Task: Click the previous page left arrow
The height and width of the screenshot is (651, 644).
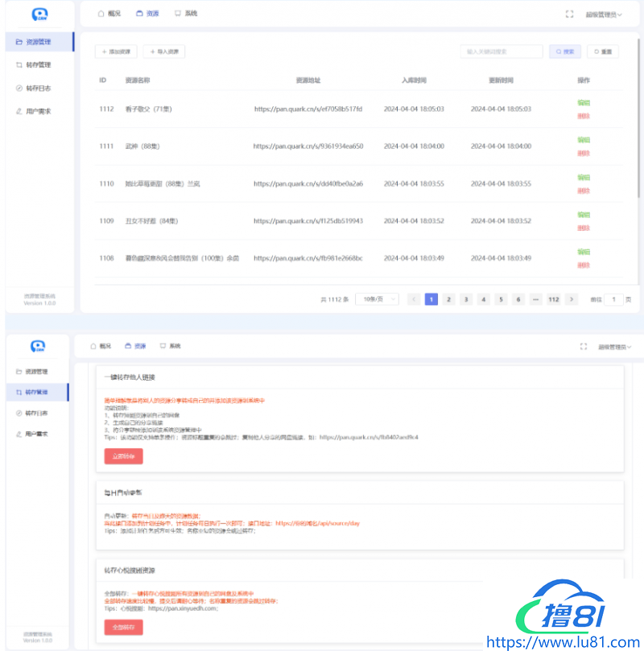Action: click(x=414, y=299)
